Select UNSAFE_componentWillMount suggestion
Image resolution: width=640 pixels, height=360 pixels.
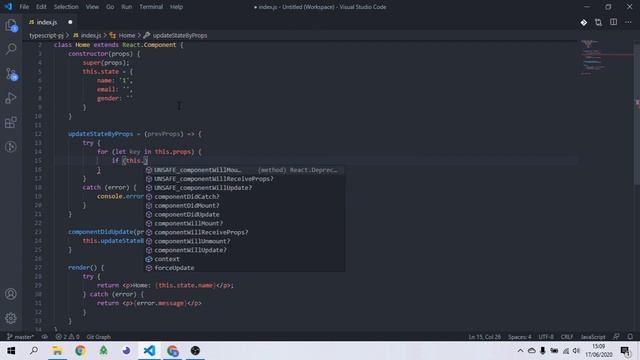(x=245, y=170)
